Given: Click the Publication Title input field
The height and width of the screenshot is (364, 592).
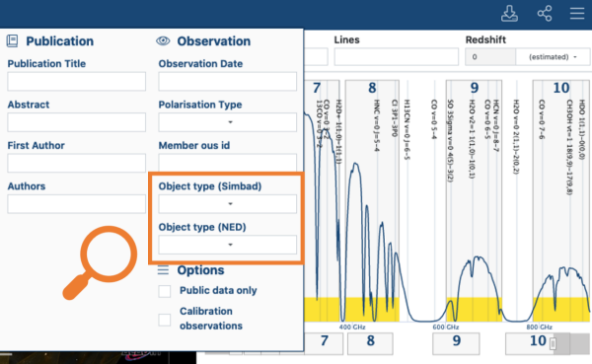Looking at the screenshot, I should click(x=76, y=81).
